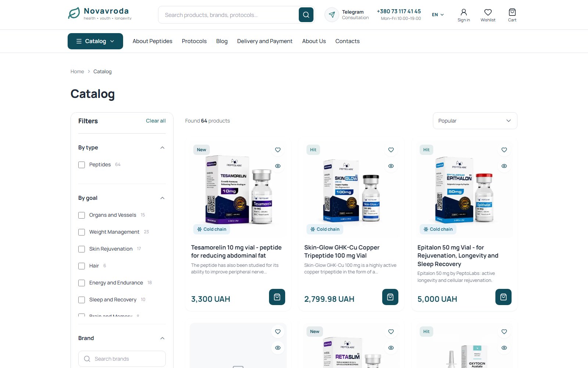588x368 pixels.
Task: Open Telegram consultation paper-plane icon
Action: tap(332, 15)
